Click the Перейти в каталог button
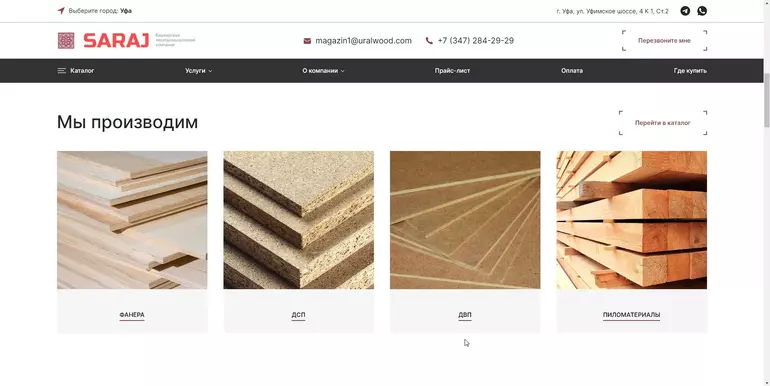Image resolution: width=770 pixels, height=386 pixels. pyautogui.click(x=663, y=123)
